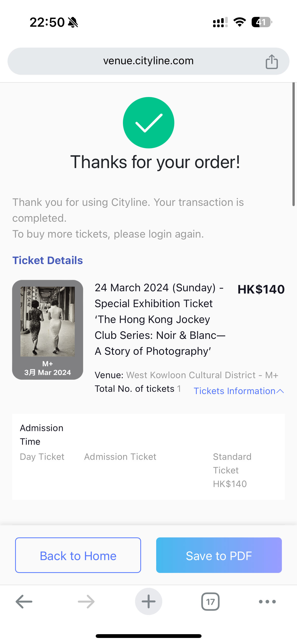Tap the 22:50 clock in status bar
297x644 pixels.
pyautogui.click(x=47, y=22)
